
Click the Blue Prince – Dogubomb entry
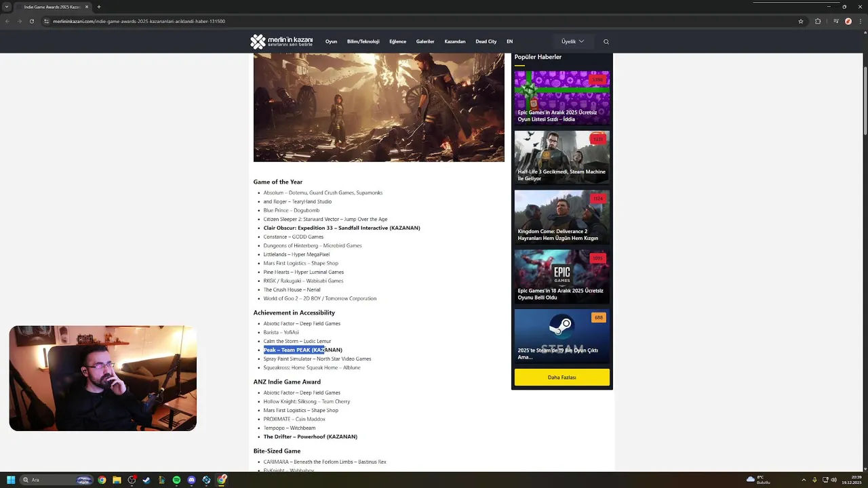tap(291, 210)
